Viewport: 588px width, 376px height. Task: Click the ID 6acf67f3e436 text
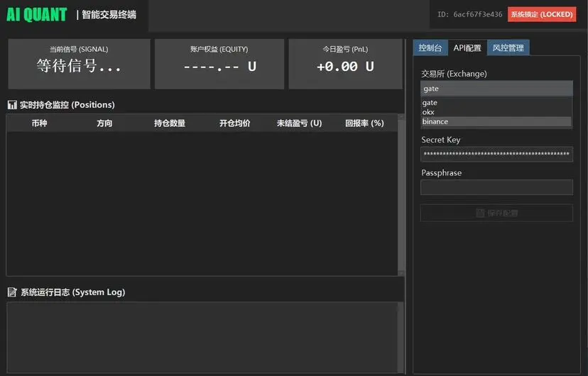click(469, 14)
